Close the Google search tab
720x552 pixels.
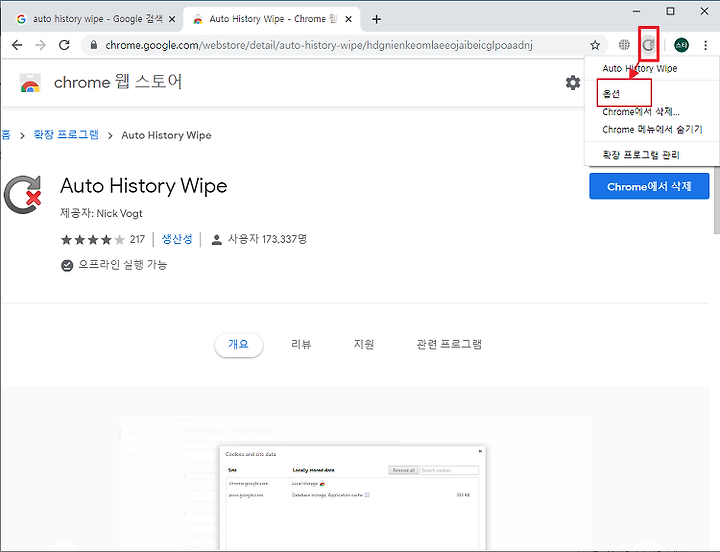172,19
